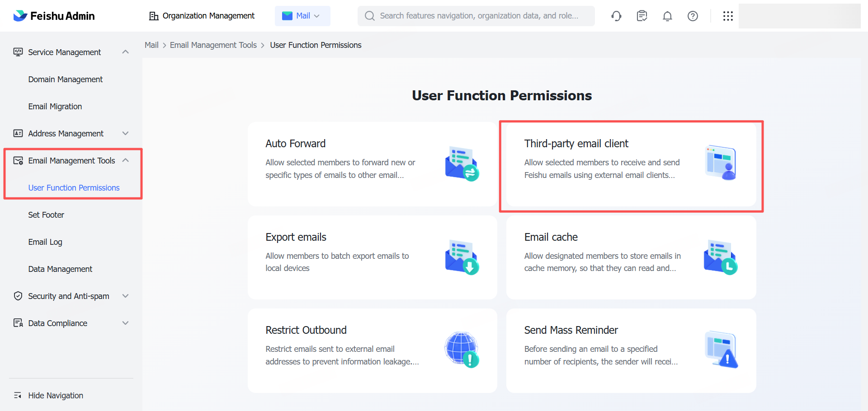Open notifications bell icon
The image size is (868, 411).
(x=667, y=16)
